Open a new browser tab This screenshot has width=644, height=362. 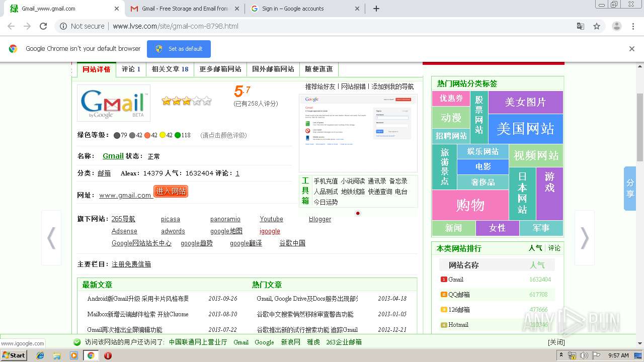coord(376,9)
